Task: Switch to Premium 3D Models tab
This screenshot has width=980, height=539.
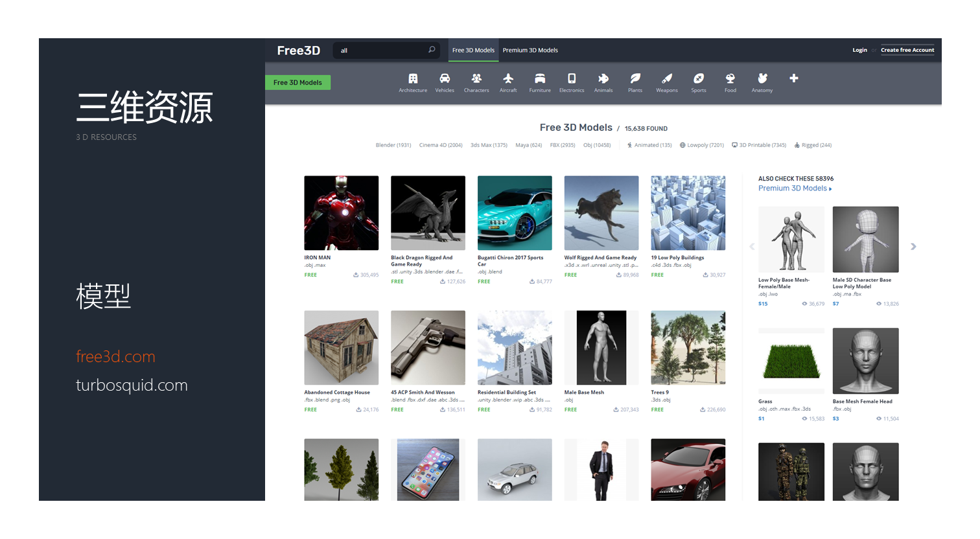Action: [530, 50]
